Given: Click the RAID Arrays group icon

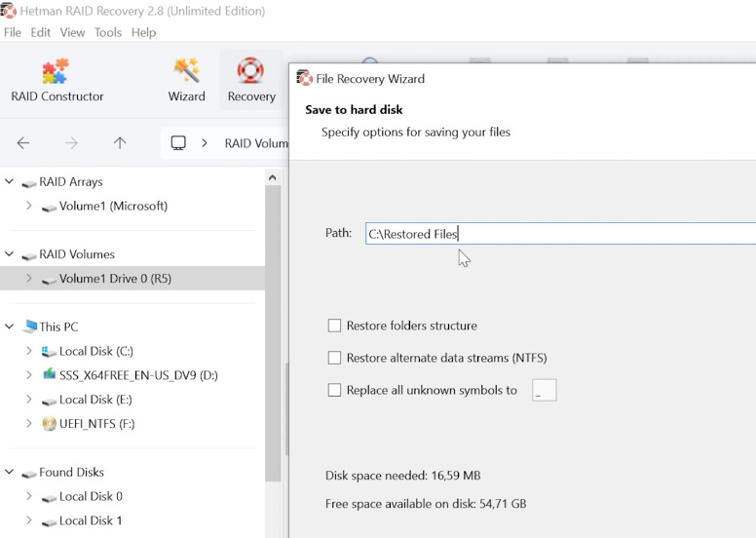Looking at the screenshot, I should pos(29,183).
